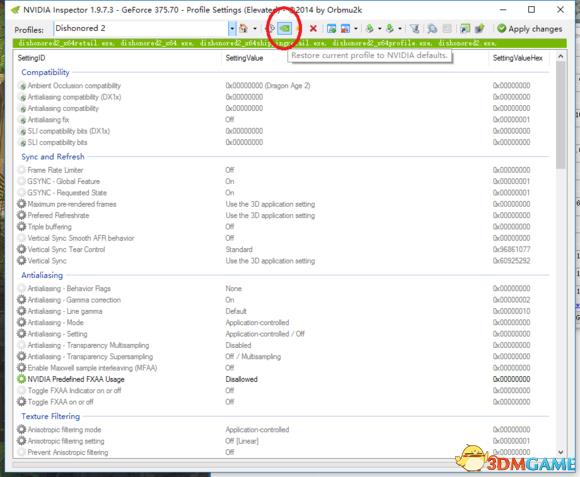Delete current profile with red X icon
Screen dimensions: 580x477
point(313,28)
